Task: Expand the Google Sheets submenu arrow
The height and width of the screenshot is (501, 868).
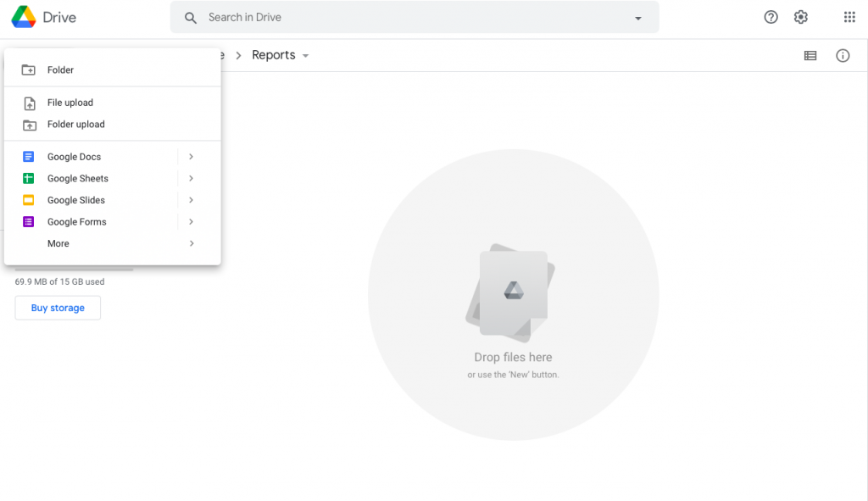Action: [x=191, y=178]
